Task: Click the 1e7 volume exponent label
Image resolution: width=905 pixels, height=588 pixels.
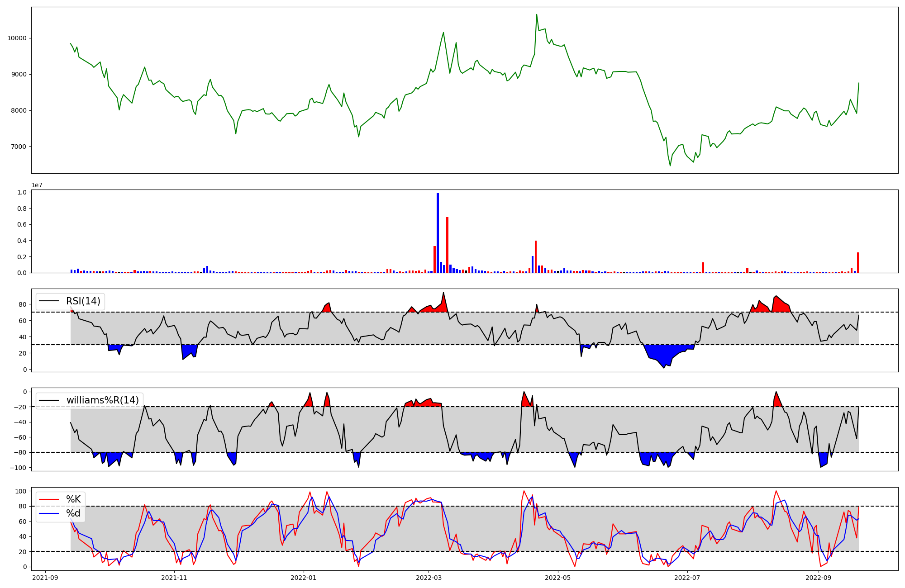Action: (38, 185)
